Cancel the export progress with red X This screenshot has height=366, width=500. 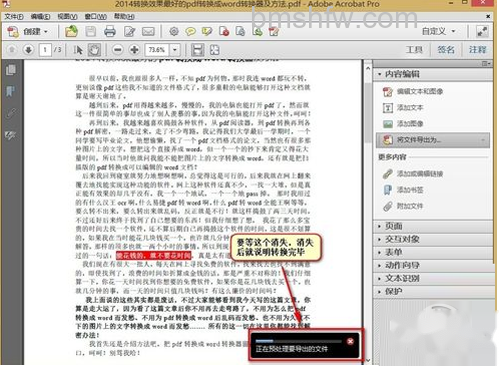tap(350, 341)
